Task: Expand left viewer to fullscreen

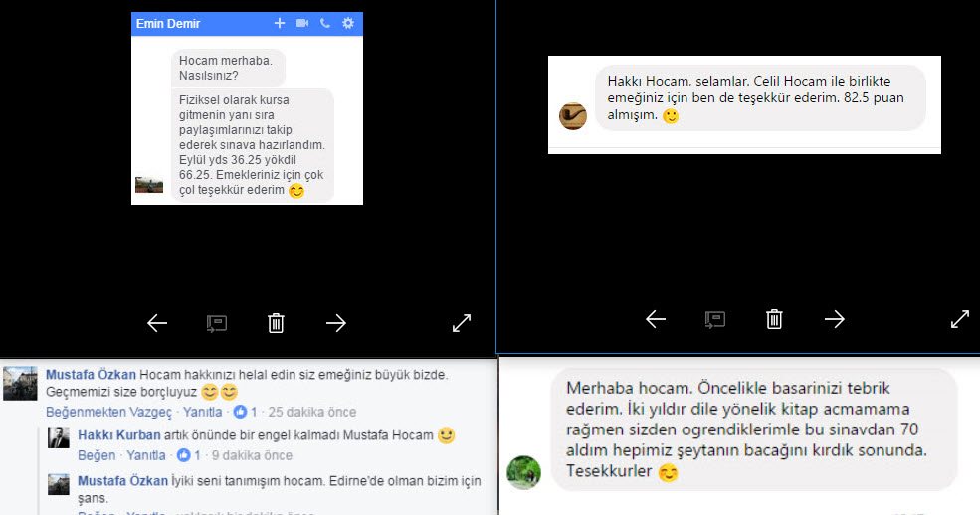Action: point(462,323)
